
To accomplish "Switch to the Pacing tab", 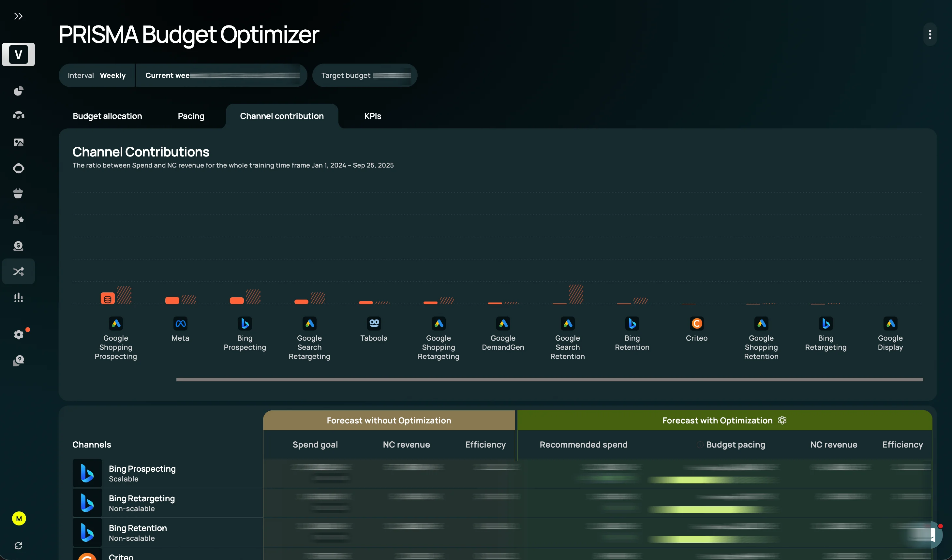I will (191, 116).
